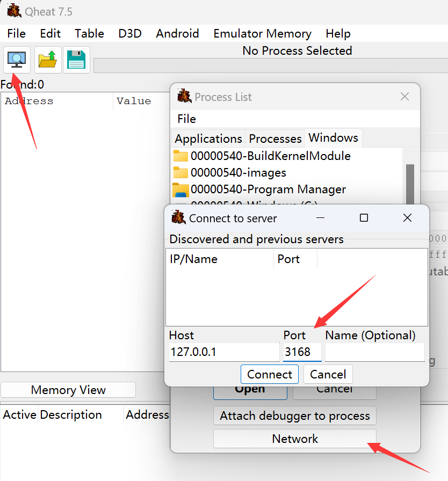This screenshot has height=481, width=448.
Task: Close the Process List dialog
Action: (404, 97)
